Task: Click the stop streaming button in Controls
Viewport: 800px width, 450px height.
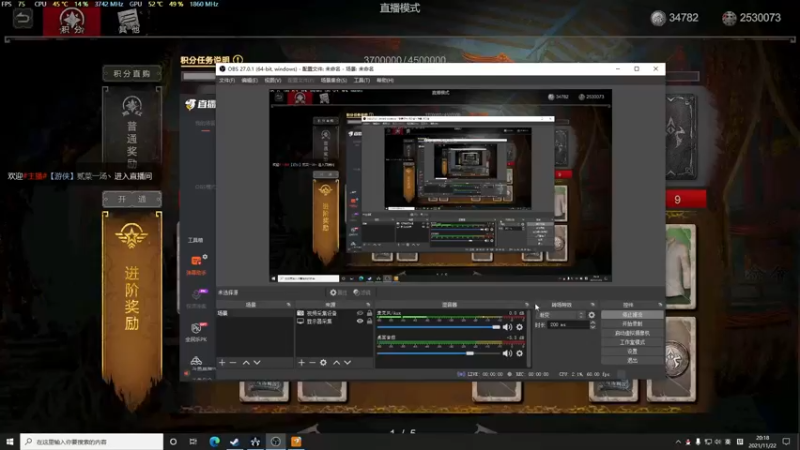Action: pos(632,315)
